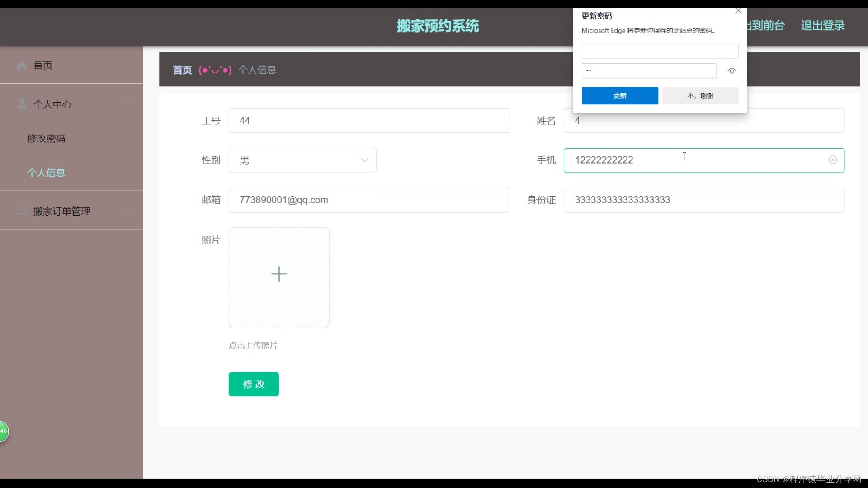The width and height of the screenshot is (868, 488).
Task: Click into the 邮箱 email input field
Action: (x=368, y=200)
